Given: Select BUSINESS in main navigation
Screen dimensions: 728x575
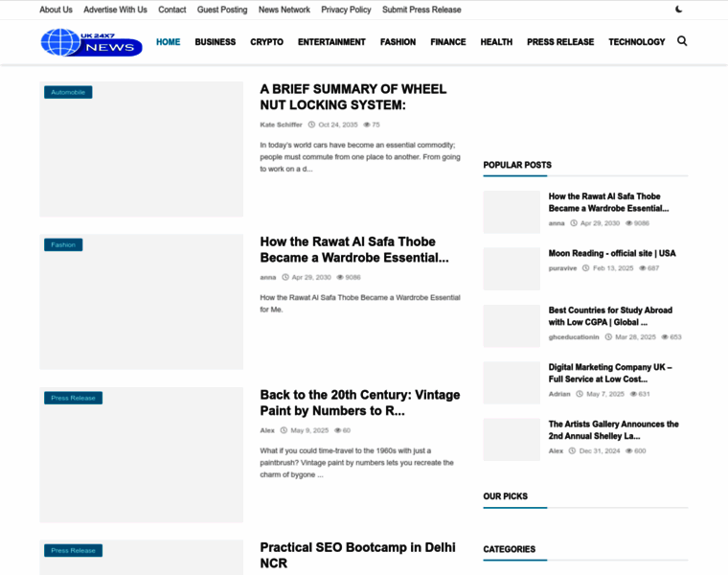Looking at the screenshot, I should (x=216, y=42).
